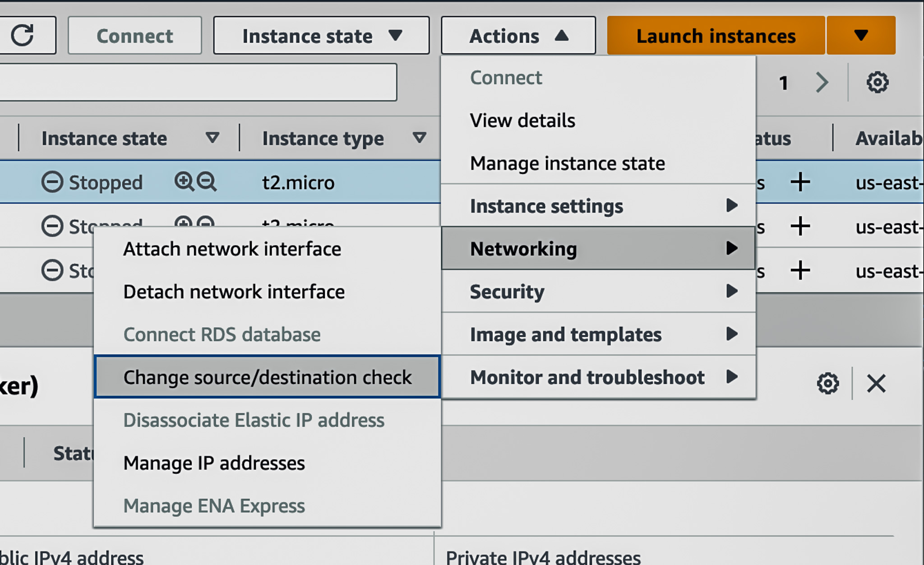This screenshot has width=924, height=565.
Task: Sort by Instance state column arrow
Action: click(x=212, y=138)
